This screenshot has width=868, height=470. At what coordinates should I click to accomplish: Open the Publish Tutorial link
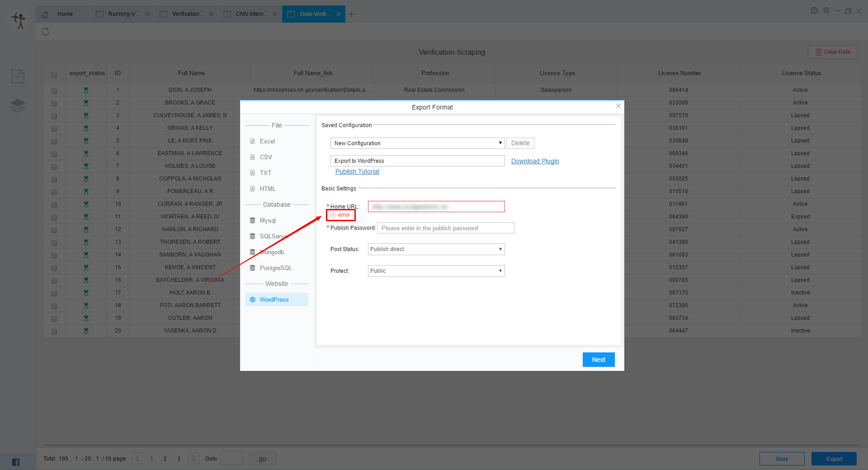357,171
